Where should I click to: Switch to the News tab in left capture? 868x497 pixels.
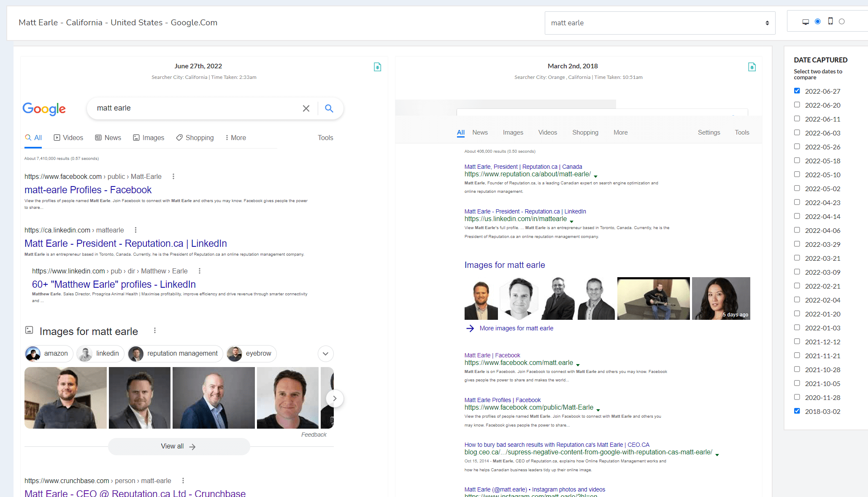coord(108,138)
